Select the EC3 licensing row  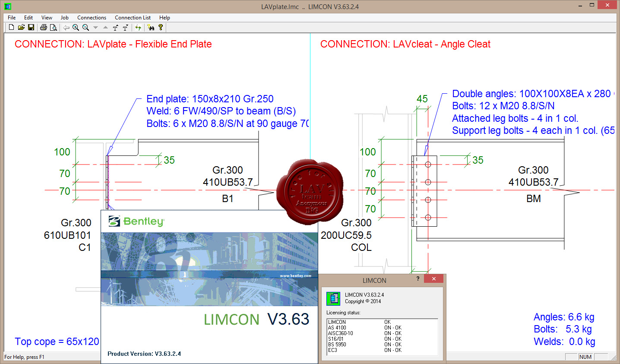pyautogui.click(x=383, y=350)
